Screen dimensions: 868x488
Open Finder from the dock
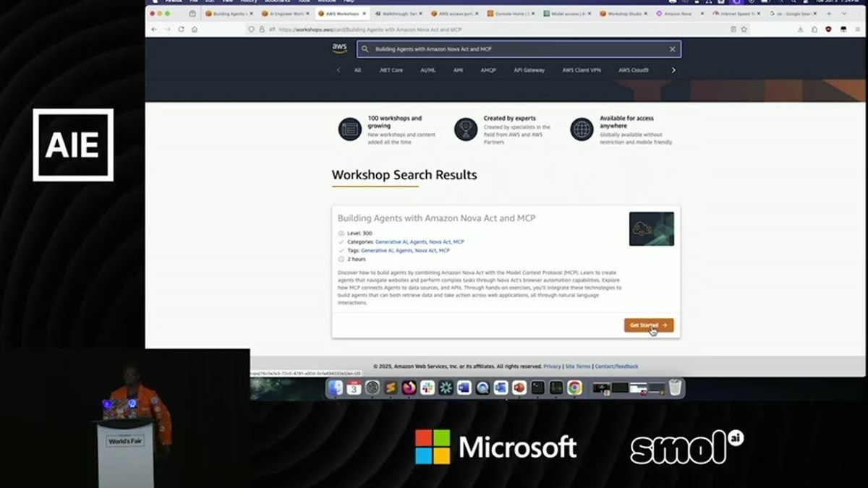click(x=335, y=388)
